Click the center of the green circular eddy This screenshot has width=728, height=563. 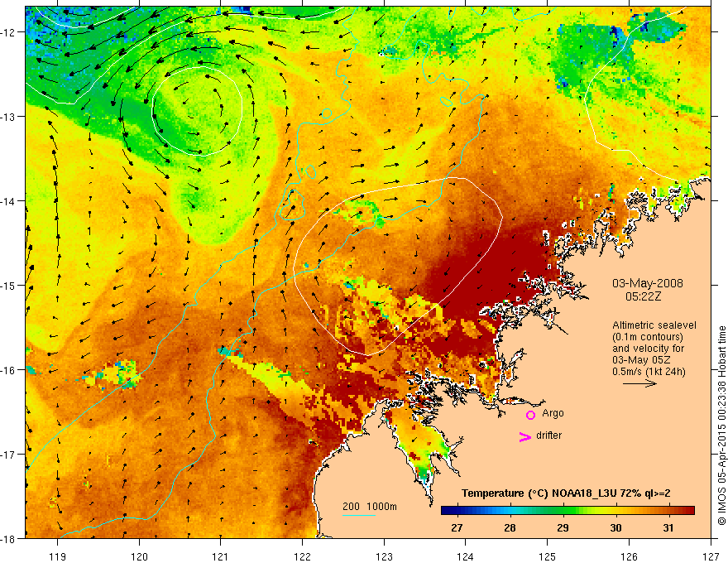[199, 111]
